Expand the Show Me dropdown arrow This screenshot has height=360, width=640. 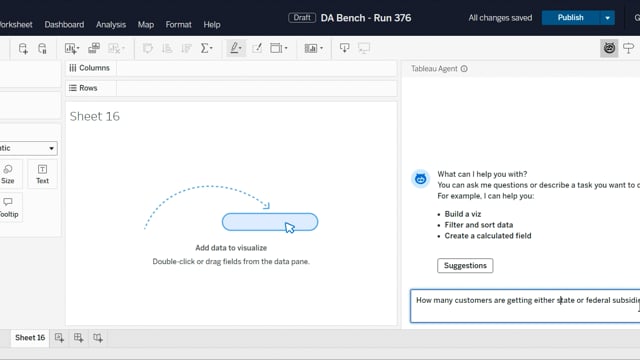click(x=321, y=48)
